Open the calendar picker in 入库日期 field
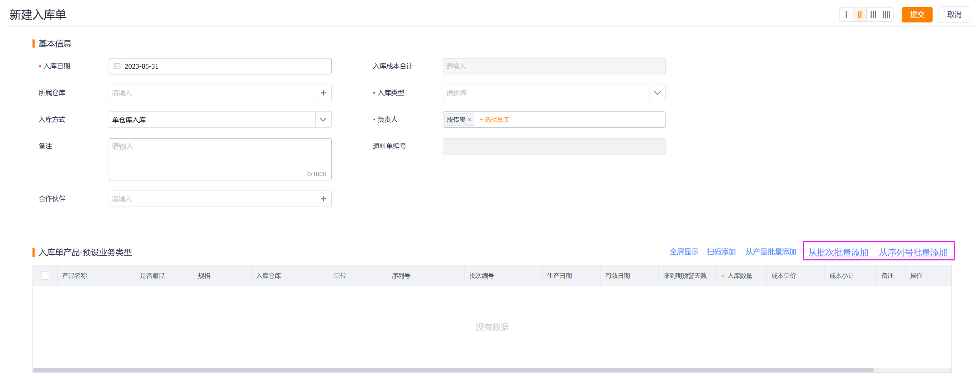The image size is (980, 376). pyautogui.click(x=118, y=66)
